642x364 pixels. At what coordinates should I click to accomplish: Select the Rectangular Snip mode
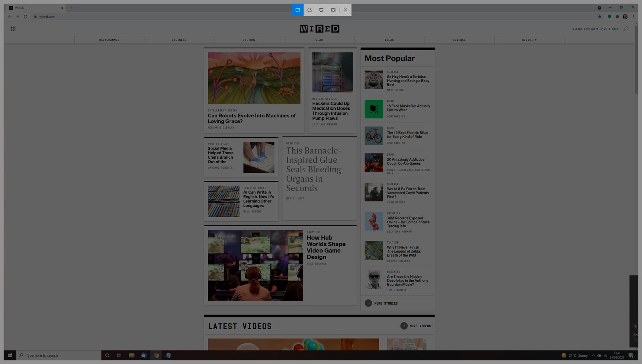297,10
